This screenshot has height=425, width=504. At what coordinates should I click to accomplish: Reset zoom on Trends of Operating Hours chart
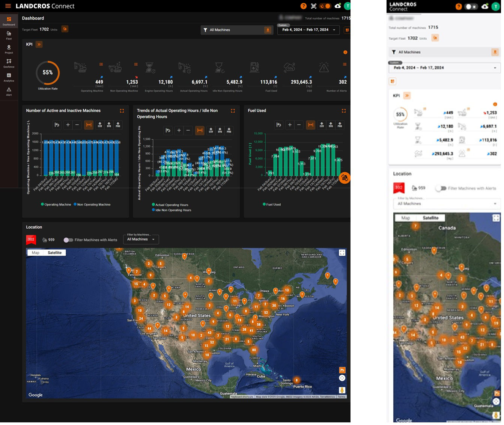click(x=168, y=131)
